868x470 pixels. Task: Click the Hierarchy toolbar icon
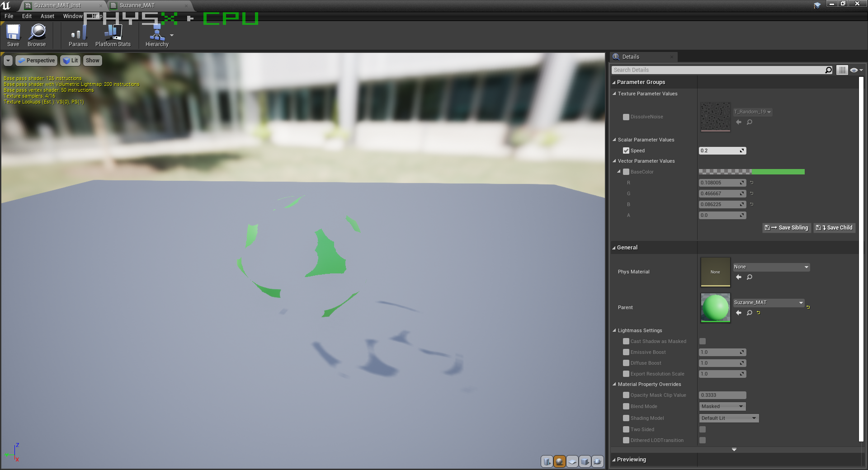(x=157, y=35)
